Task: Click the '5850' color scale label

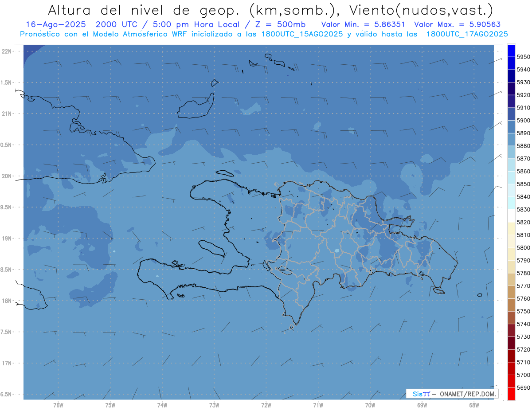Action: click(x=524, y=184)
